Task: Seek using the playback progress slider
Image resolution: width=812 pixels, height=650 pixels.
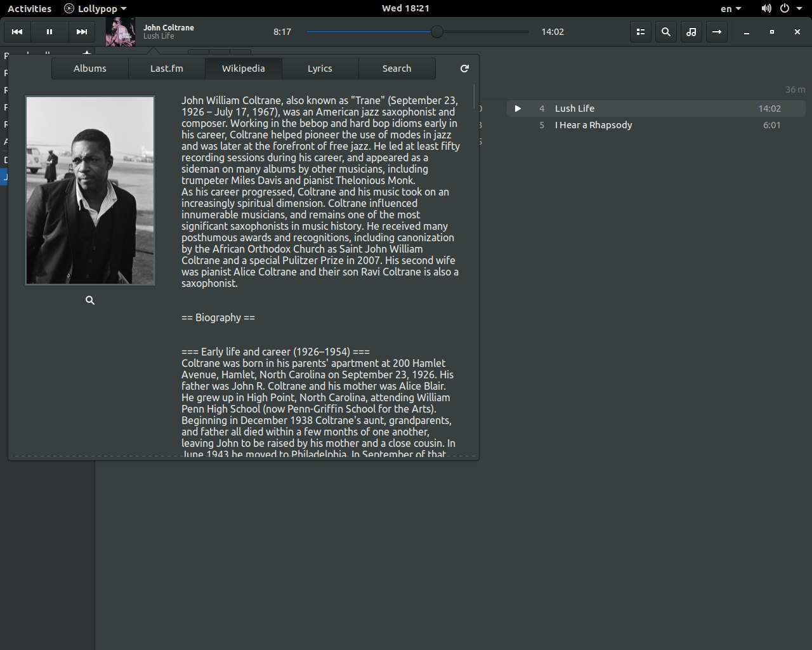Action: tap(417, 32)
